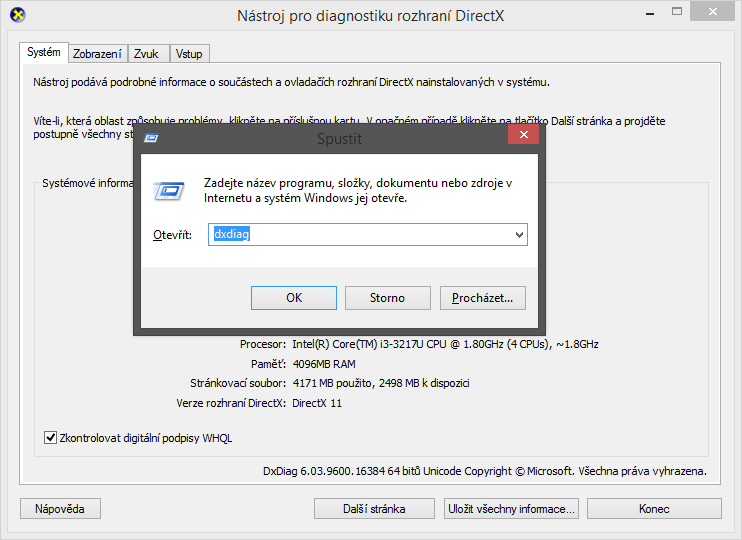Viewport: 742px width, 540px height.
Task: Click the Procházet... browse button
Action: (x=483, y=298)
